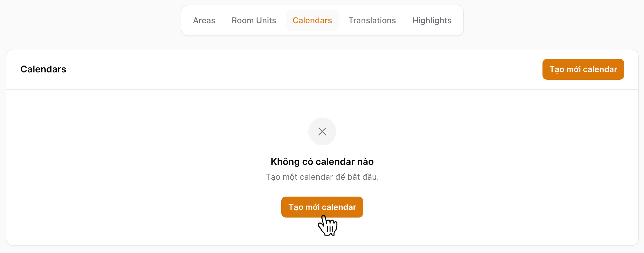Open the Areas tab

pyautogui.click(x=204, y=20)
